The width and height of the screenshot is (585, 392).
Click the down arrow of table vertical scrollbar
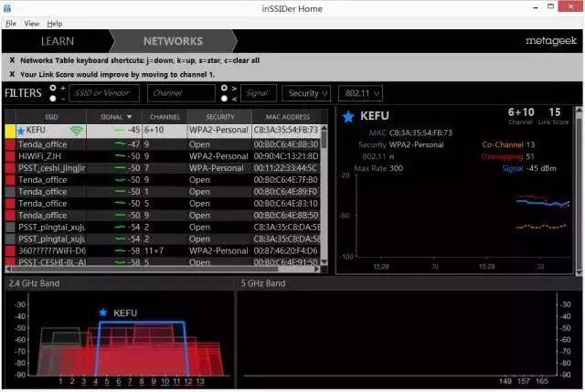[324, 262]
